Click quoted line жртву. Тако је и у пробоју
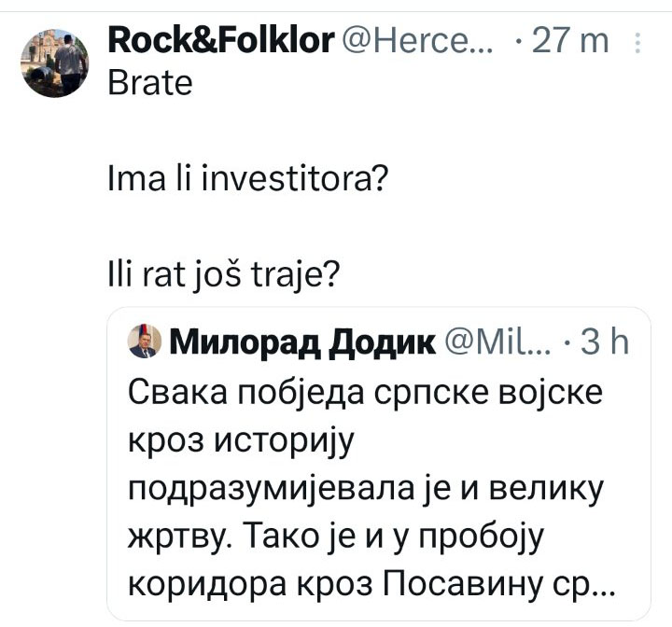 coord(336,536)
